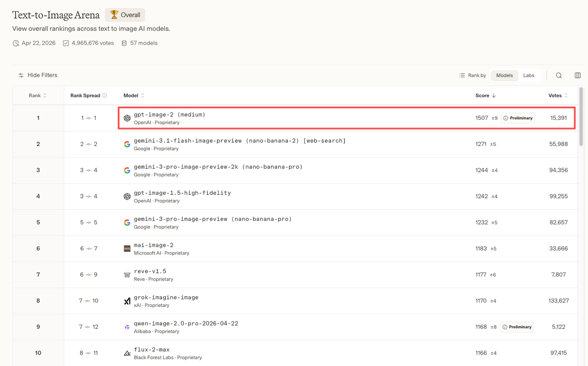Open the flux-2-max model
Screen dimensions: 588x366
[152, 350]
